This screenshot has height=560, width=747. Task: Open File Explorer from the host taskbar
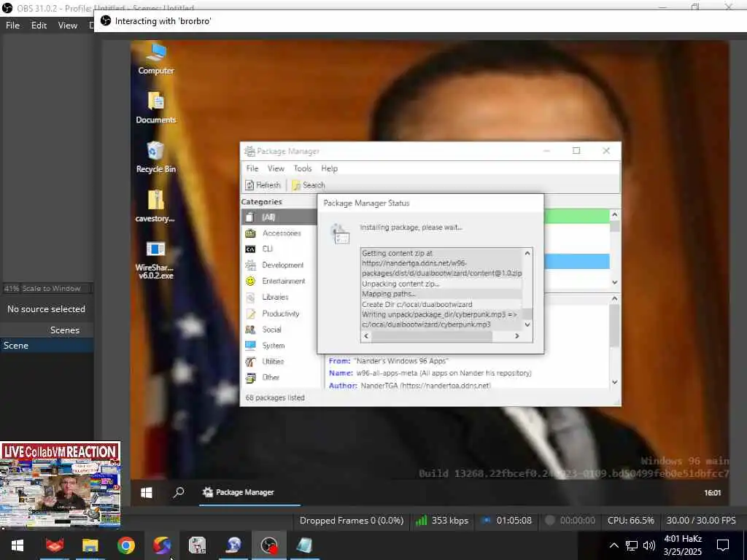click(x=90, y=545)
